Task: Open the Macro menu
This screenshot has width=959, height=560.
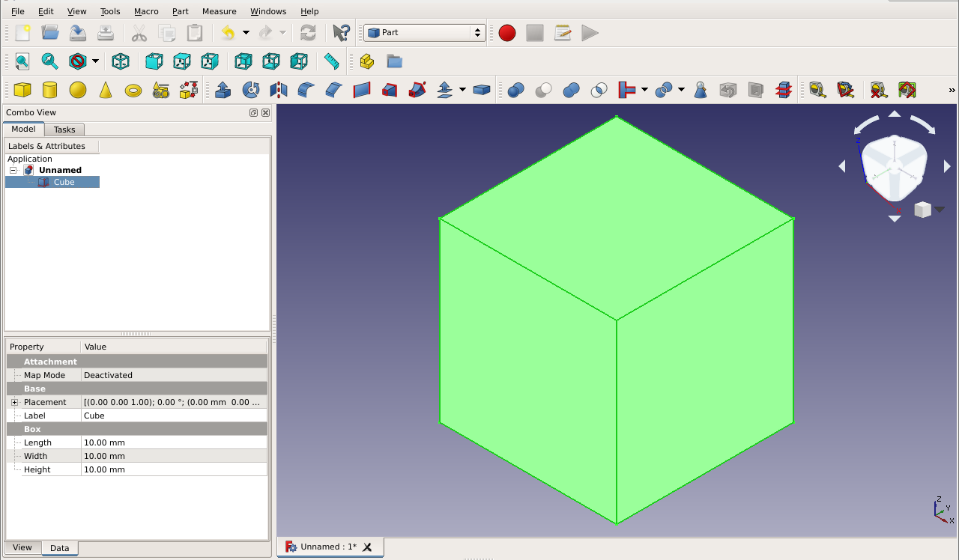Action: [146, 11]
